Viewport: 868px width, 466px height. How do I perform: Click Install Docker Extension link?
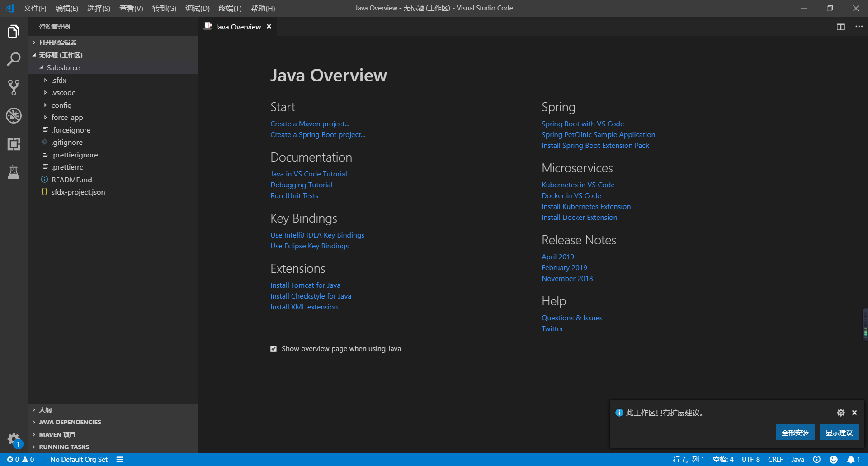[579, 218]
